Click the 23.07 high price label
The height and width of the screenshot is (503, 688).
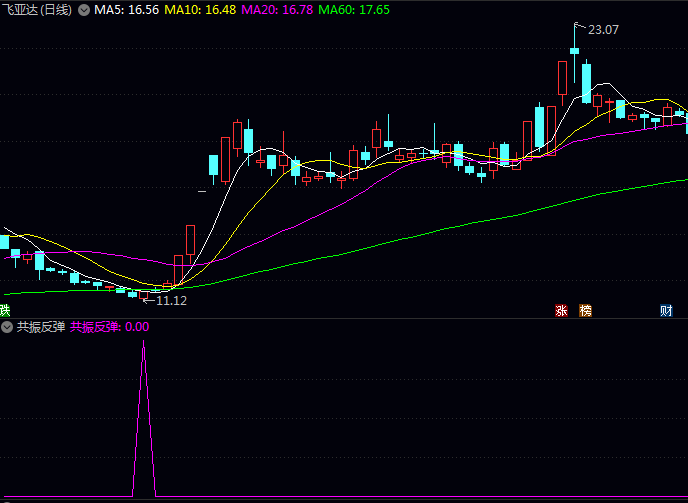pos(603,30)
